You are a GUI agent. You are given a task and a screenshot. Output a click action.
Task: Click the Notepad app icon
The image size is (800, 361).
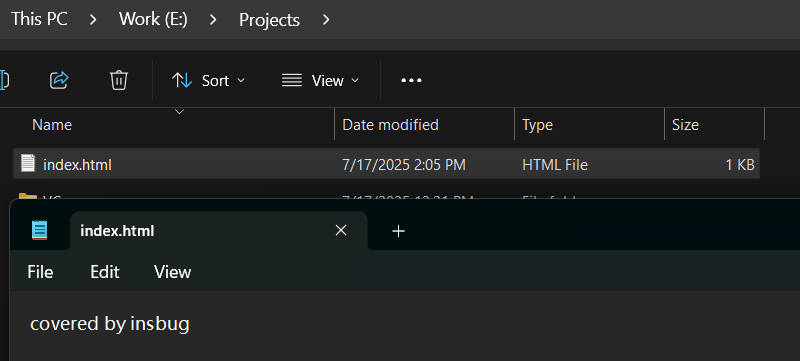click(39, 230)
